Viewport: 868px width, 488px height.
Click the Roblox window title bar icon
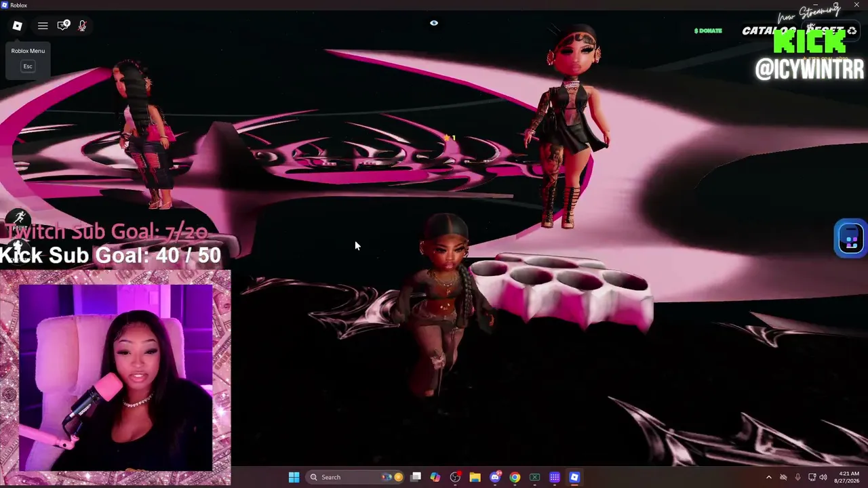(x=5, y=5)
